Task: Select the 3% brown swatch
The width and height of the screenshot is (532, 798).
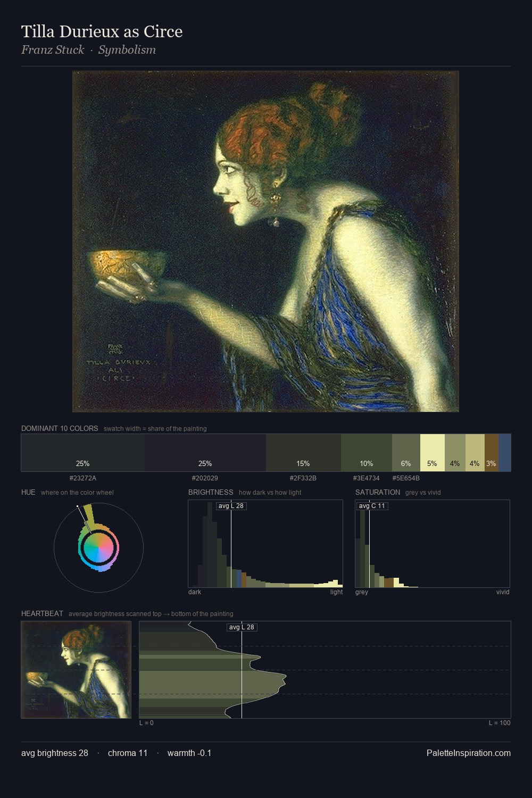Action: (491, 453)
